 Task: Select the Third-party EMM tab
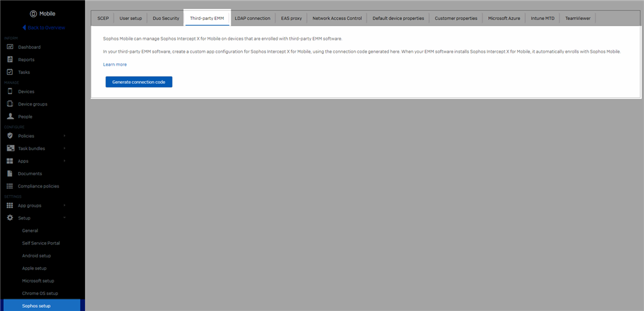pos(207,19)
